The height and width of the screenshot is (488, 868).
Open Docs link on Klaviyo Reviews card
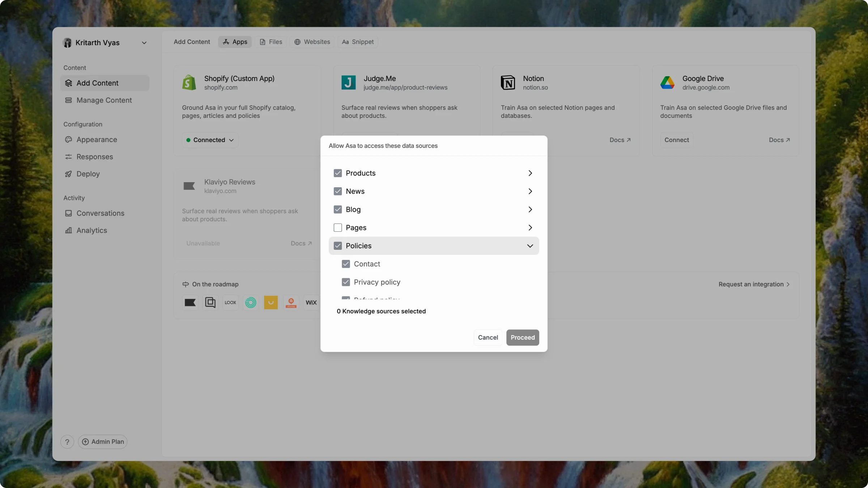pos(301,243)
